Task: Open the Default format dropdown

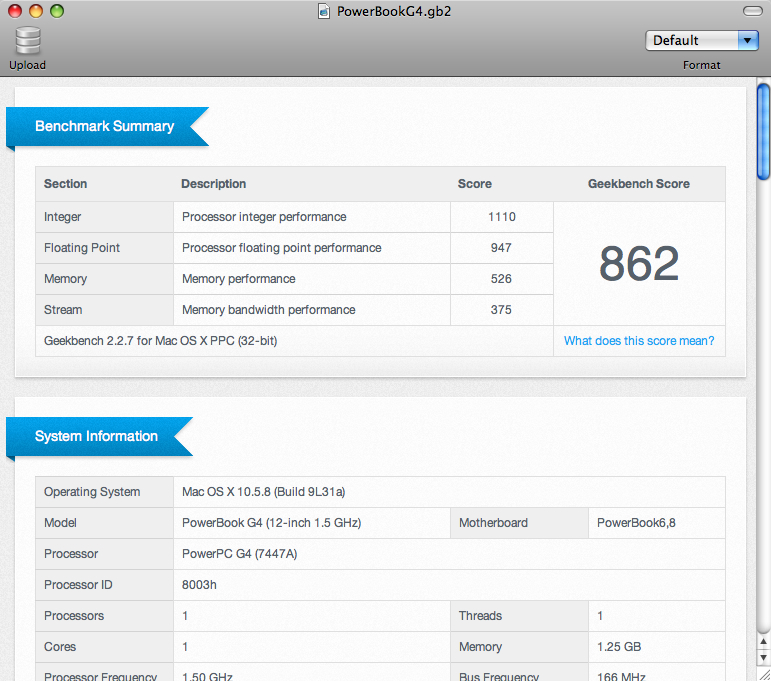Action: click(701, 40)
